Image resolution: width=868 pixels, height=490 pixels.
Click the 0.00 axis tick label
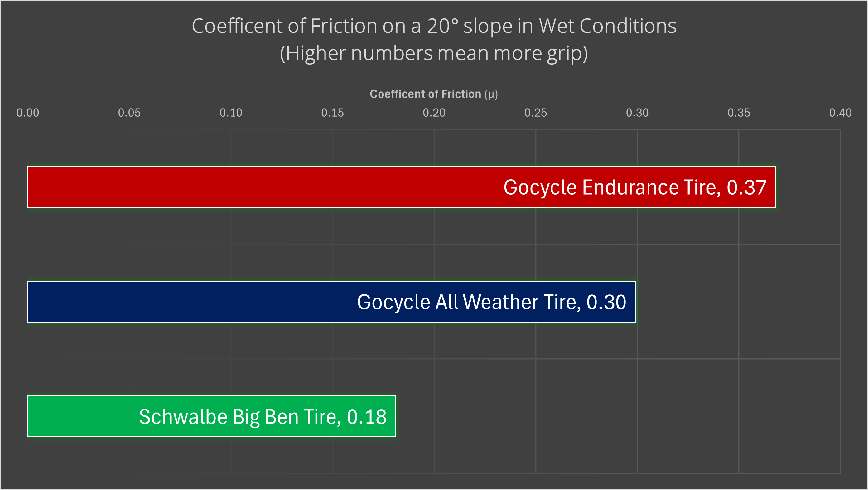tap(28, 113)
